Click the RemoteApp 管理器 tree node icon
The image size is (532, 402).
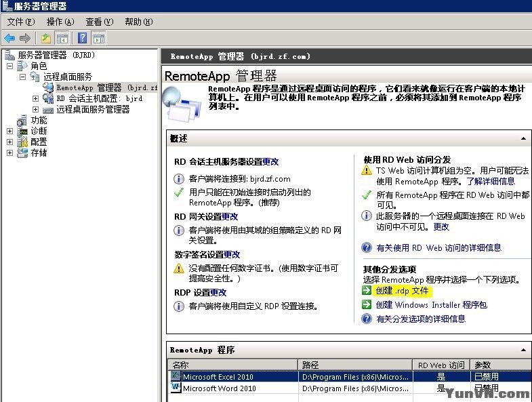[x=48, y=87]
